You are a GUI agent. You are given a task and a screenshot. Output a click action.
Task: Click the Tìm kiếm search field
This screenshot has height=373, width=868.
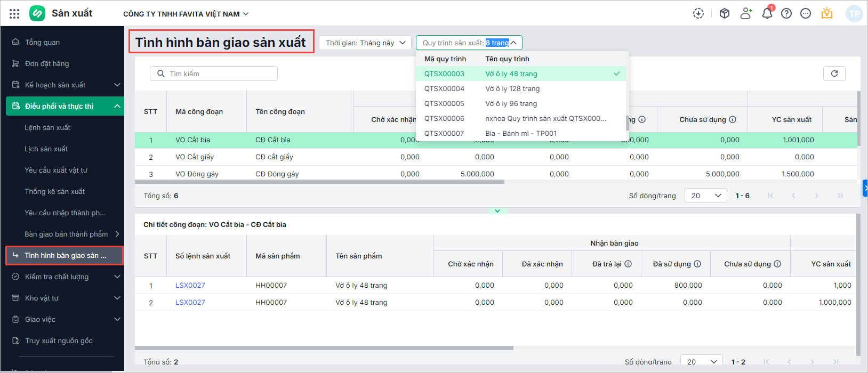click(213, 74)
